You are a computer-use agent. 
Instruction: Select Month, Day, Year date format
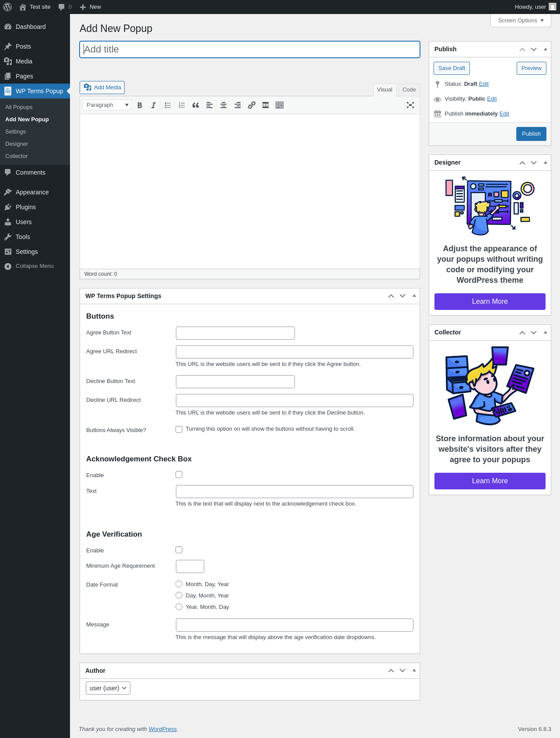[179, 584]
